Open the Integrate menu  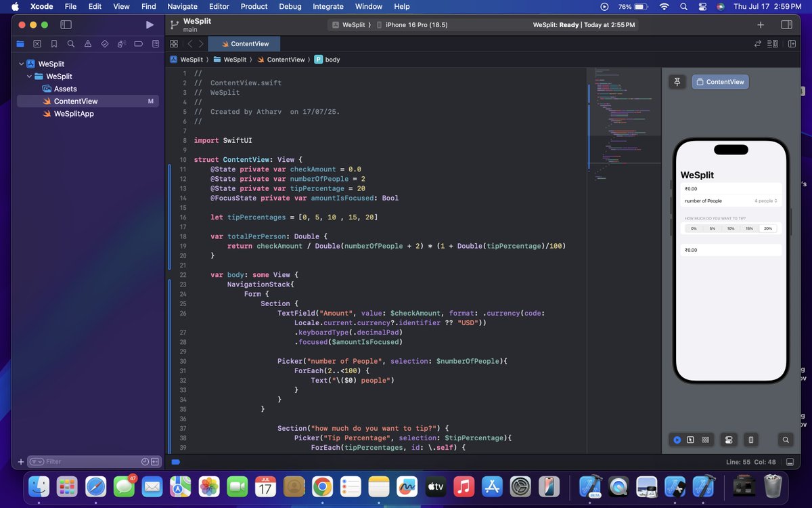[x=328, y=6]
